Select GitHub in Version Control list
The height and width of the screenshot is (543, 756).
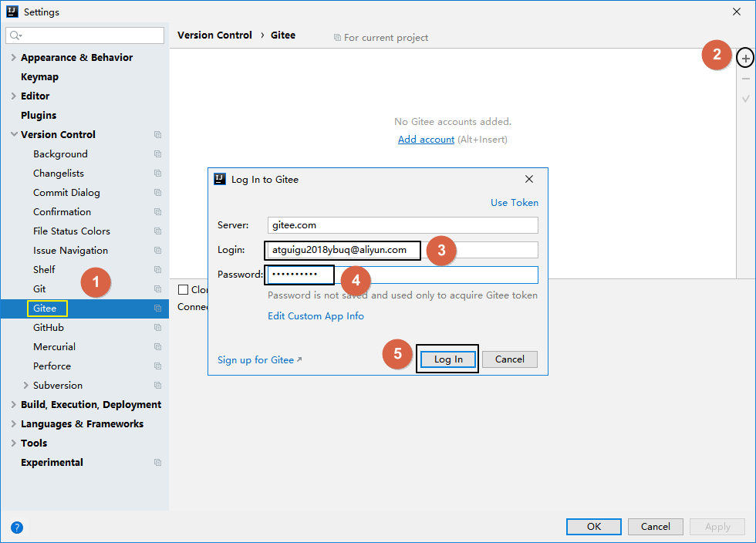49,328
